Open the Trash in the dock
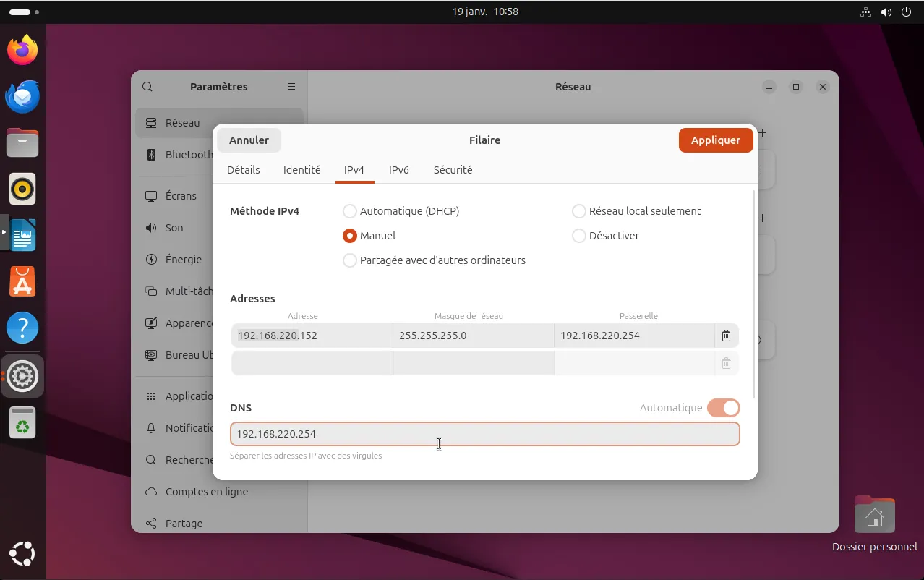Screen dimensions: 924x580 tap(22, 423)
